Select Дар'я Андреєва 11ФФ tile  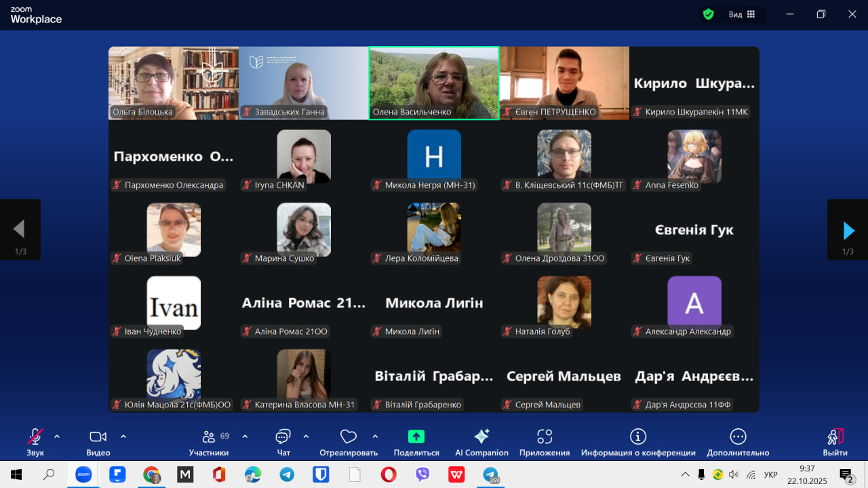click(x=694, y=376)
